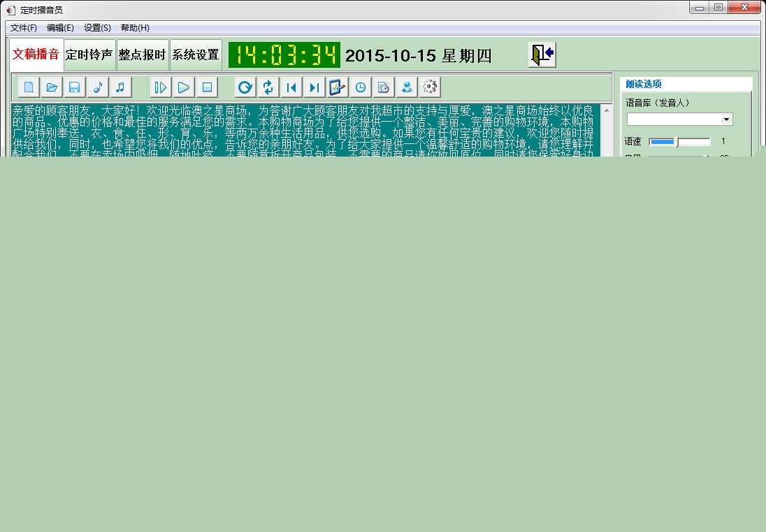Image resolution: width=766 pixels, height=532 pixels.
Task: Click the pause/step play button
Action: pyautogui.click(x=161, y=87)
